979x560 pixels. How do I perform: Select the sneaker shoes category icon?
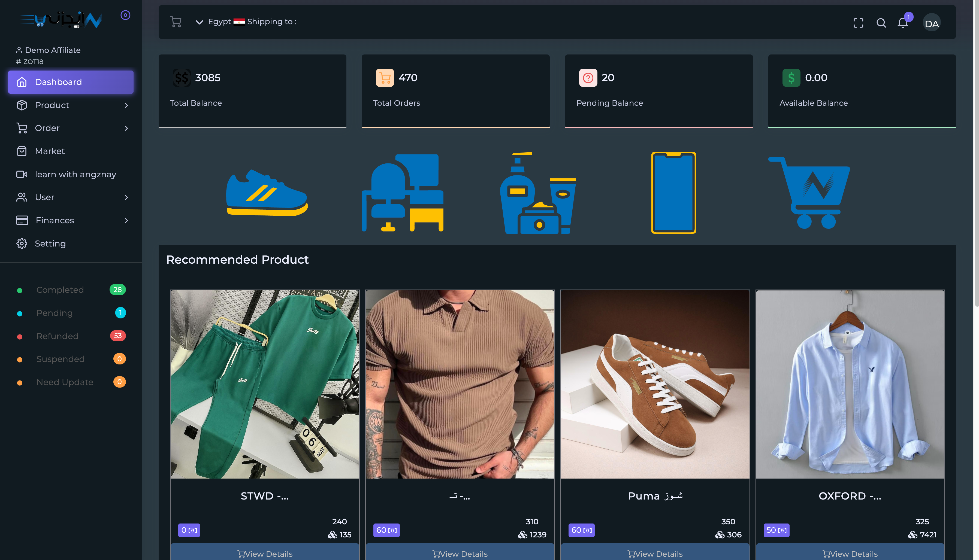267,193
